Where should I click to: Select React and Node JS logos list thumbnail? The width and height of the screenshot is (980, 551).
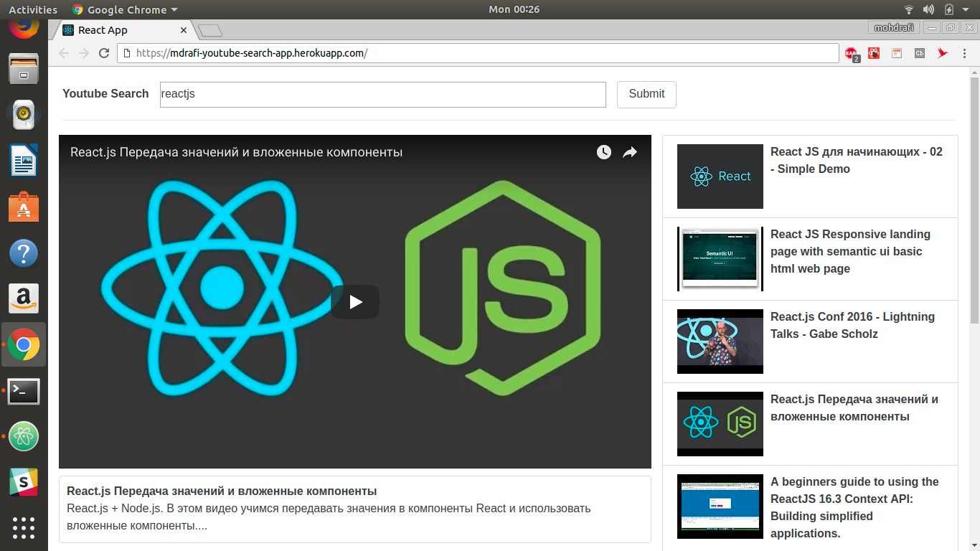(x=720, y=424)
